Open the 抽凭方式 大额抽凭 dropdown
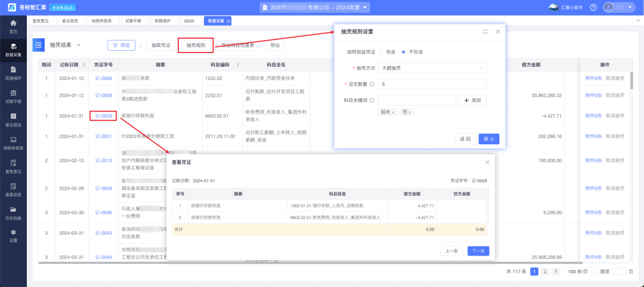 coord(432,68)
